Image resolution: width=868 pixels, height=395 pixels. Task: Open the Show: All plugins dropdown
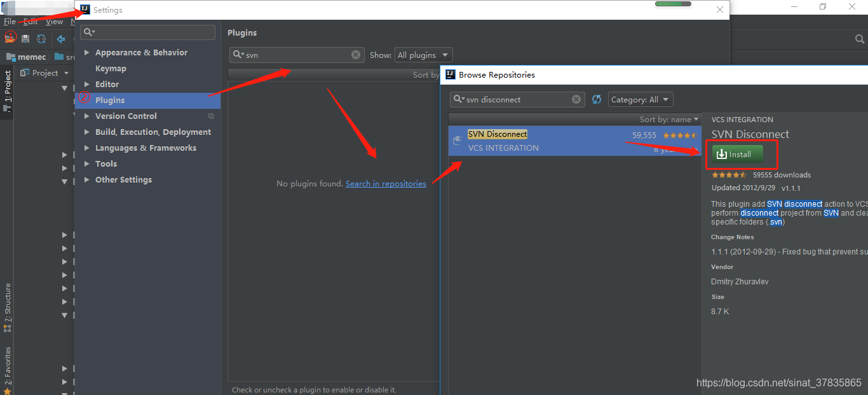(423, 55)
